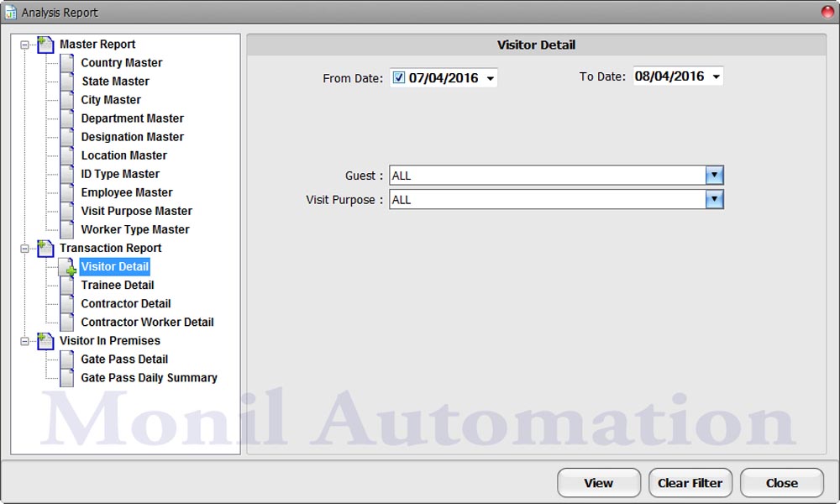The height and width of the screenshot is (504, 840).
Task: Open Gate Pass Daily Summary report
Action: pyautogui.click(x=149, y=378)
